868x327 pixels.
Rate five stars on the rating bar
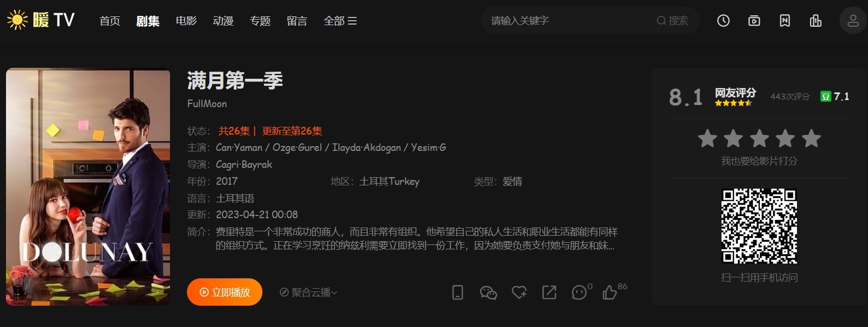click(811, 139)
